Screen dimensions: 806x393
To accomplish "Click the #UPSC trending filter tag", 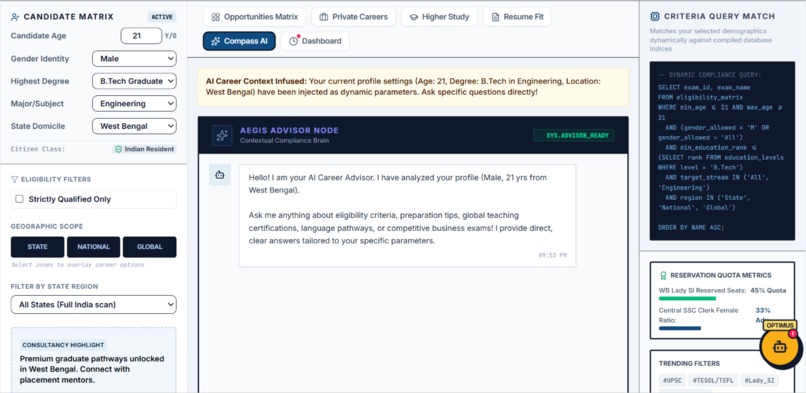I will pyautogui.click(x=672, y=381).
